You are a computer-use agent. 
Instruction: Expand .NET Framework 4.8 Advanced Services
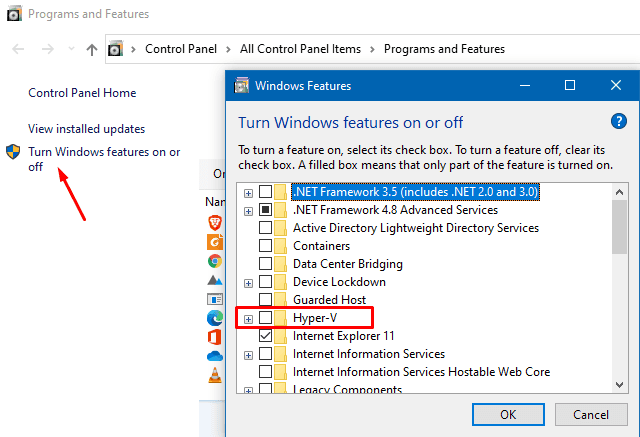[248, 210]
